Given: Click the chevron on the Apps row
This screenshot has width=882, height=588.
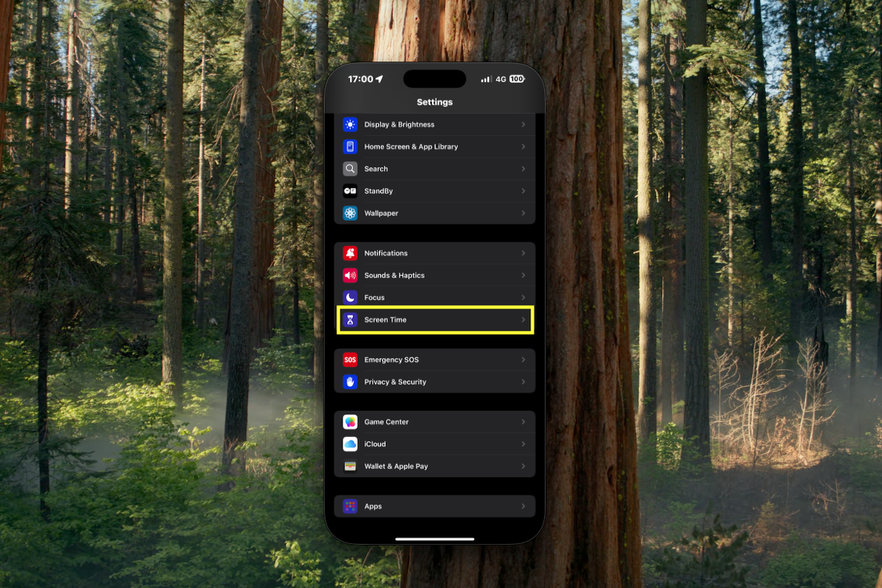Looking at the screenshot, I should 523,507.
